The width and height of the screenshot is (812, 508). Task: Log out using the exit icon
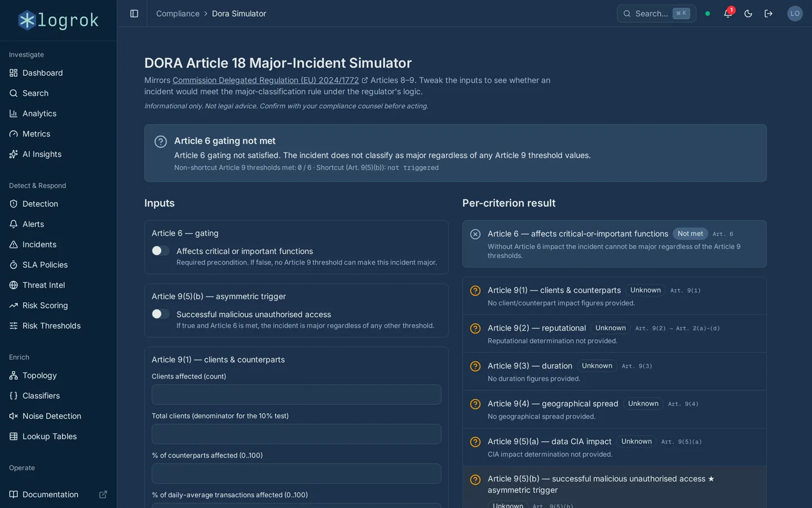click(769, 14)
